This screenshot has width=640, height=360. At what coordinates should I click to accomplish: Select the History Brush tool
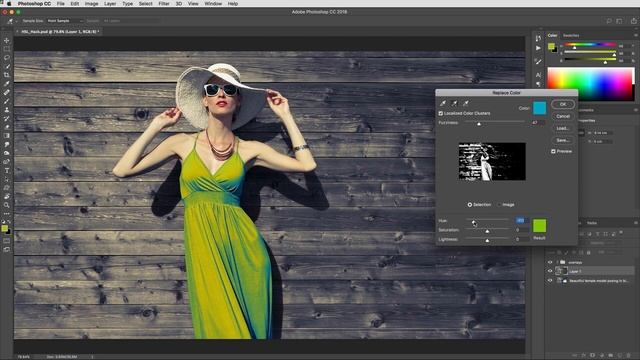coord(7,118)
